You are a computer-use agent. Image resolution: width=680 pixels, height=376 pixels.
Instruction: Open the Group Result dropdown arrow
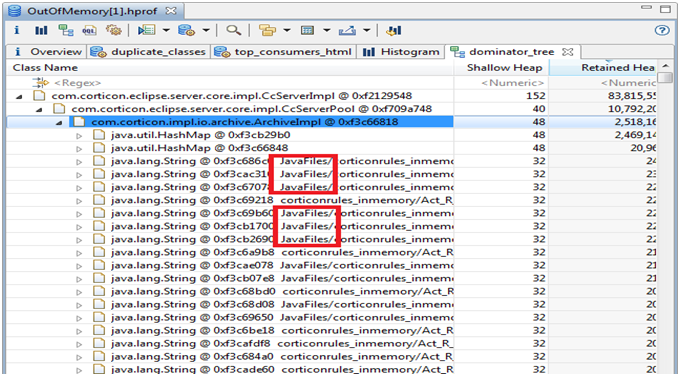click(287, 30)
